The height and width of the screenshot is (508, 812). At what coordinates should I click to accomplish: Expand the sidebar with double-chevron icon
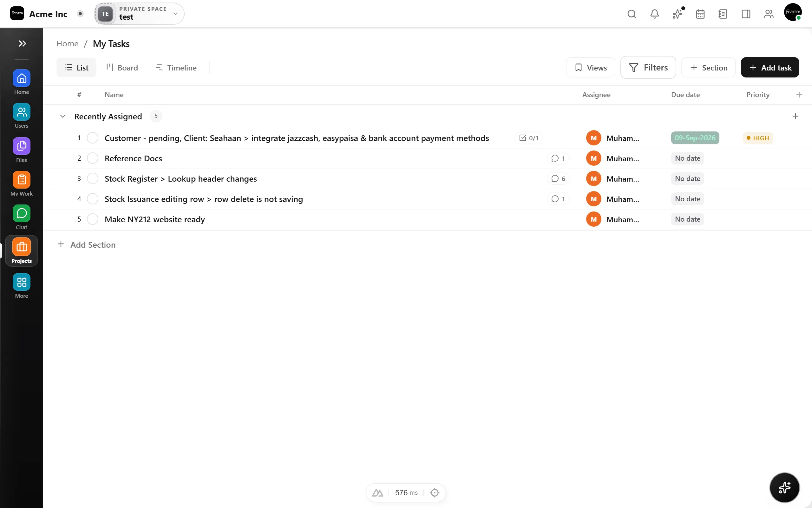pos(22,43)
